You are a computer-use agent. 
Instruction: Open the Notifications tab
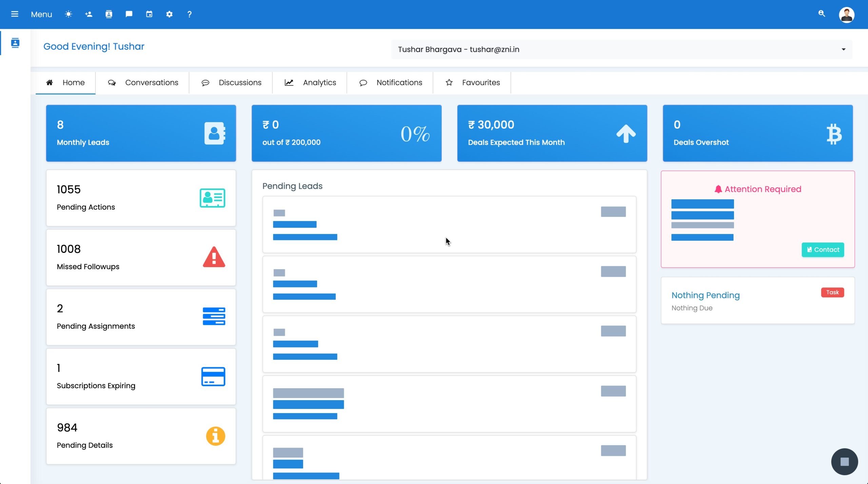391,82
